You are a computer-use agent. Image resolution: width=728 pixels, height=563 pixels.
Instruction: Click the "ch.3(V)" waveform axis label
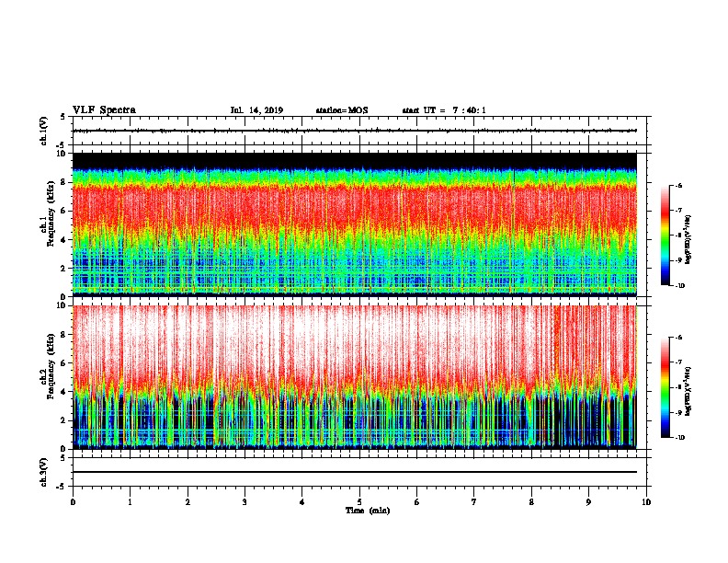[44, 472]
